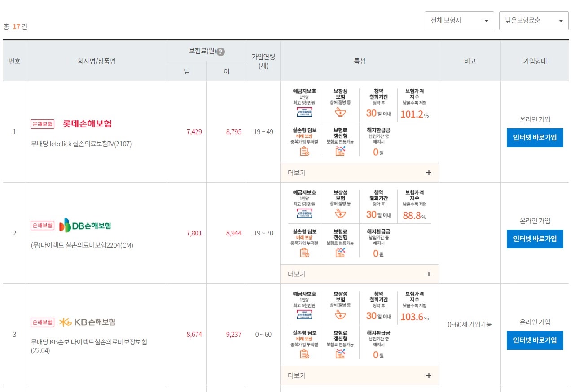Click the 실손형 담보 clipboard icon in DB row
Screen dimensions: 588x392
pos(305,252)
